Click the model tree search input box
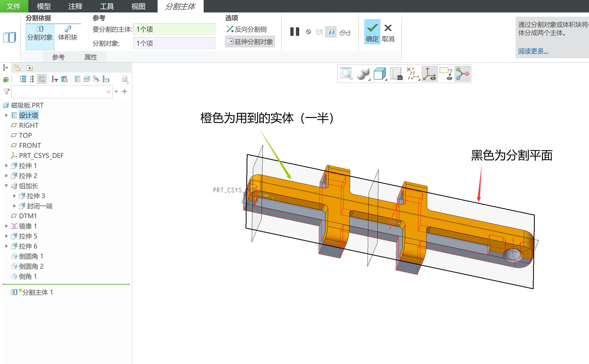589x364 pixels. click(62, 92)
